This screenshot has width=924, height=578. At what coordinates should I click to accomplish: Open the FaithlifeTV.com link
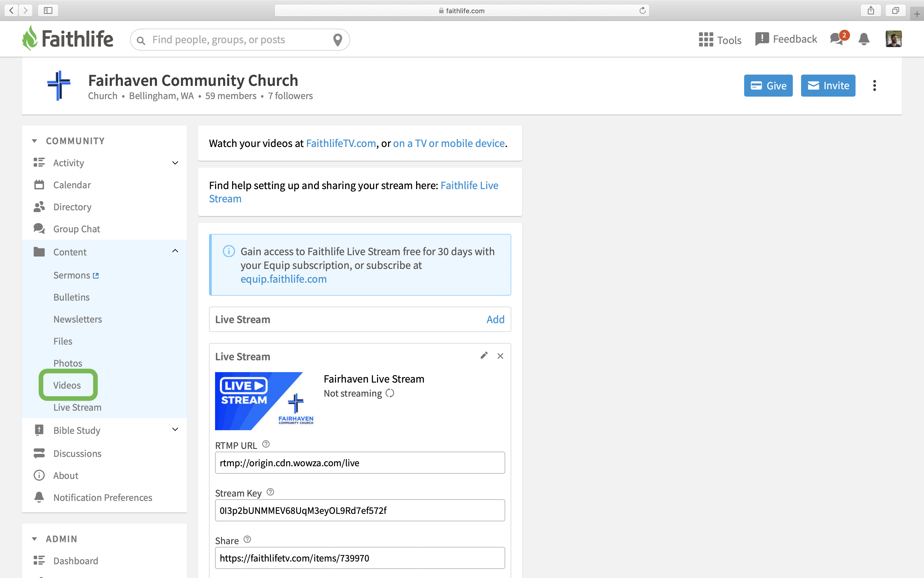click(x=341, y=143)
